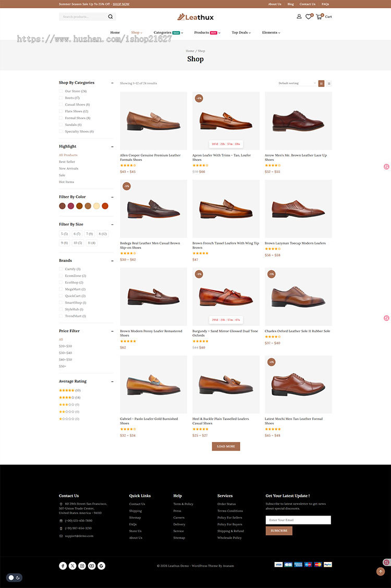Click the Leathux logo
Viewport: 391px width, 588px height.
[x=195, y=17]
